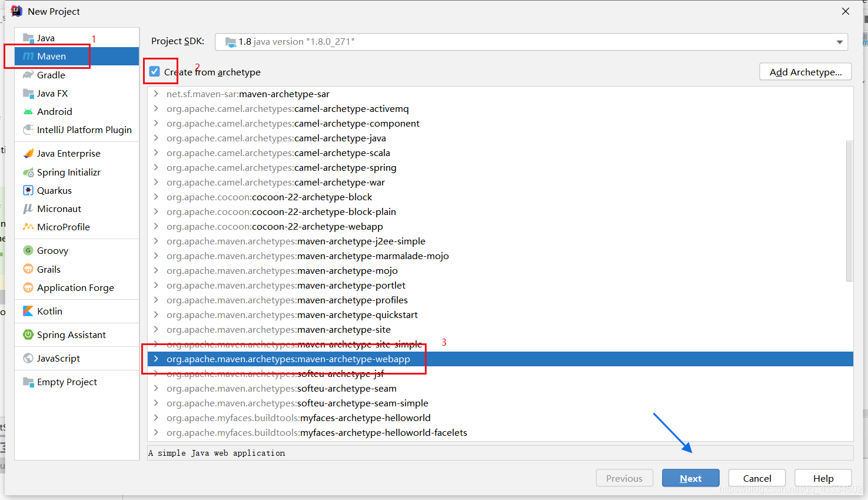
Task: Click the Grails icon
Action: tap(28, 269)
